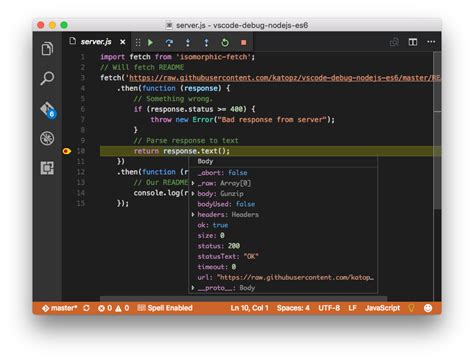Screen dimensions: 474x361
Task: Click 'statusText: "OK"' in hover popup
Action: pos(228,256)
